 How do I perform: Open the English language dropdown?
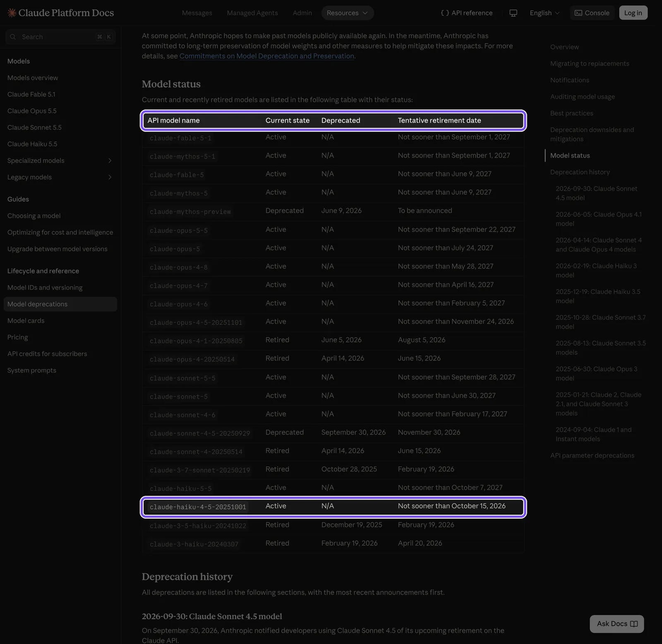click(x=544, y=13)
